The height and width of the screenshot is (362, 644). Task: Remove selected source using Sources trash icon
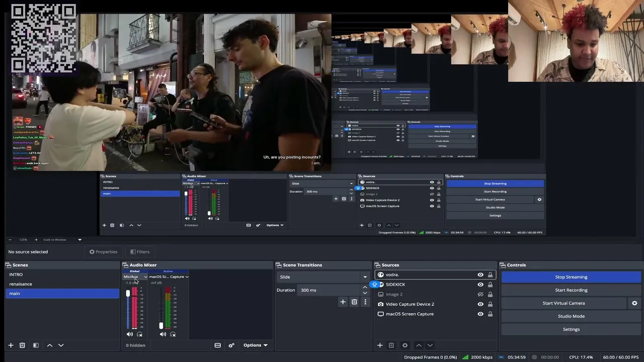(391, 345)
